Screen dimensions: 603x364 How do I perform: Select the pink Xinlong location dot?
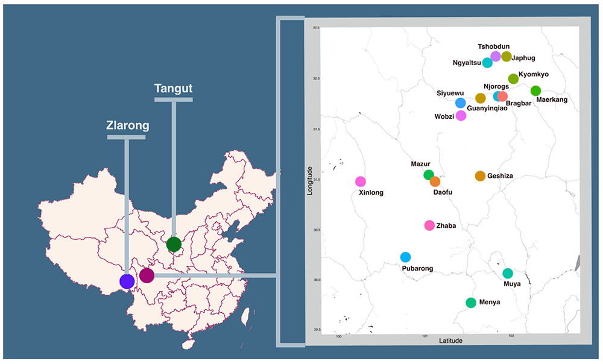[x=361, y=181]
